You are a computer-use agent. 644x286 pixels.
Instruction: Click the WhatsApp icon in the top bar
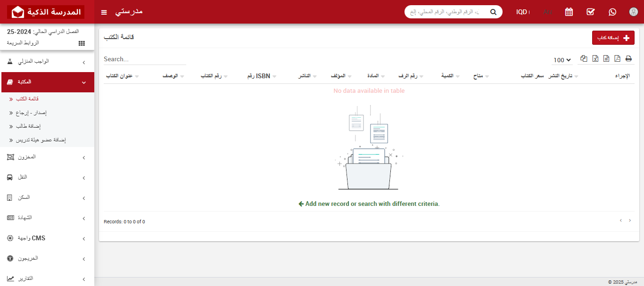(x=612, y=12)
